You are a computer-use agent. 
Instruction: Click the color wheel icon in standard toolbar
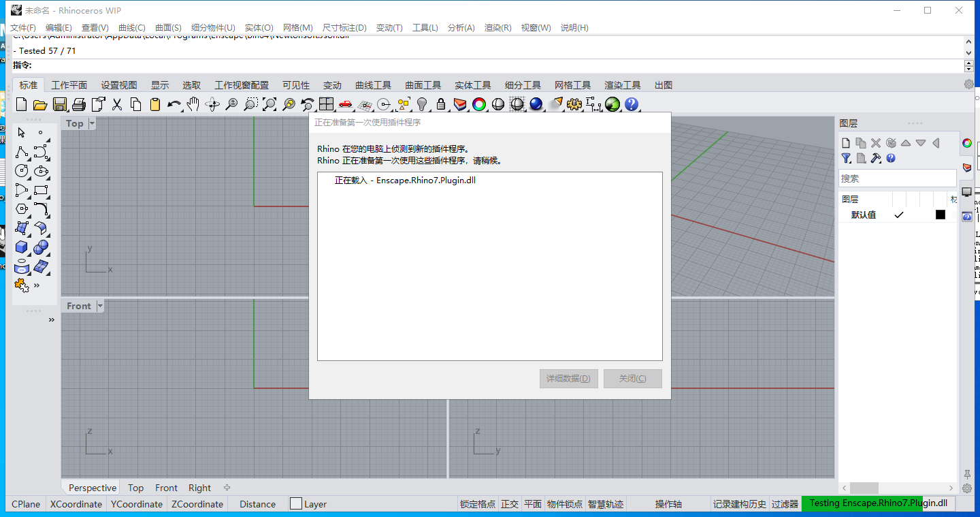[479, 104]
